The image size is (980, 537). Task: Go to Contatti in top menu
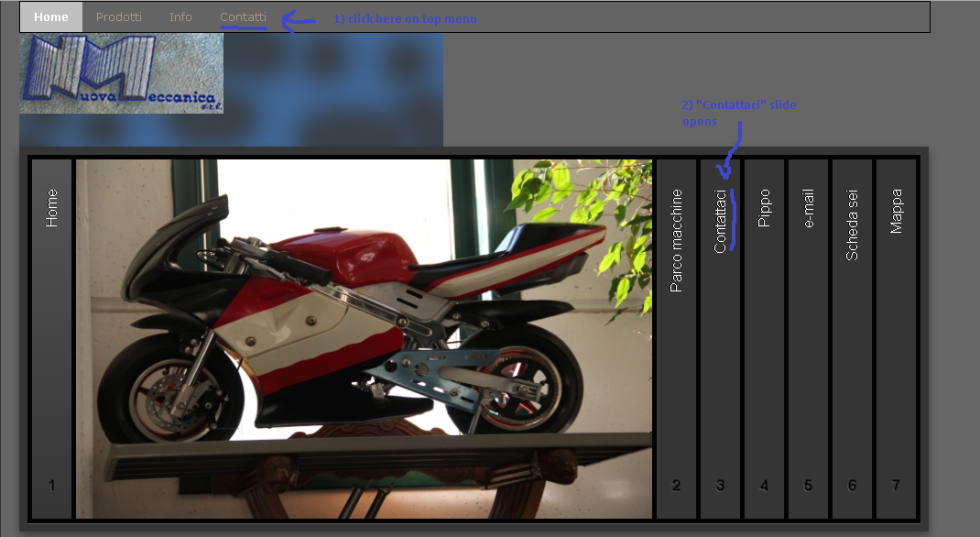click(x=243, y=16)
